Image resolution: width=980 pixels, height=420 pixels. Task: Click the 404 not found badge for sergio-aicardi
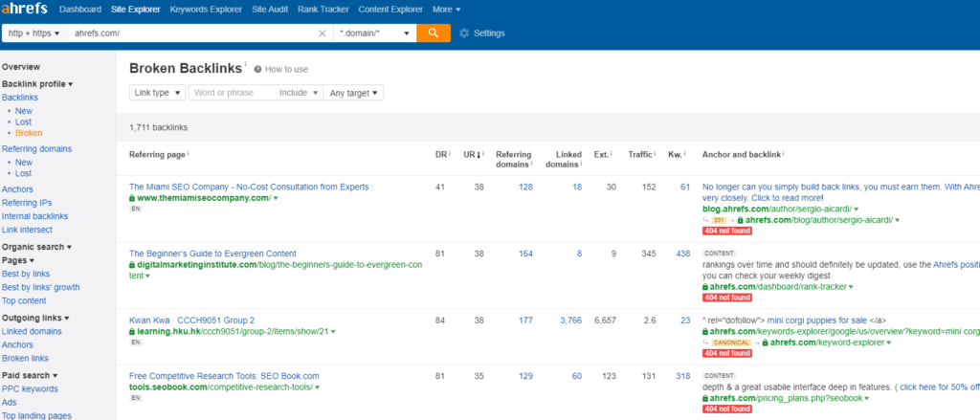[x=727, y=232]
